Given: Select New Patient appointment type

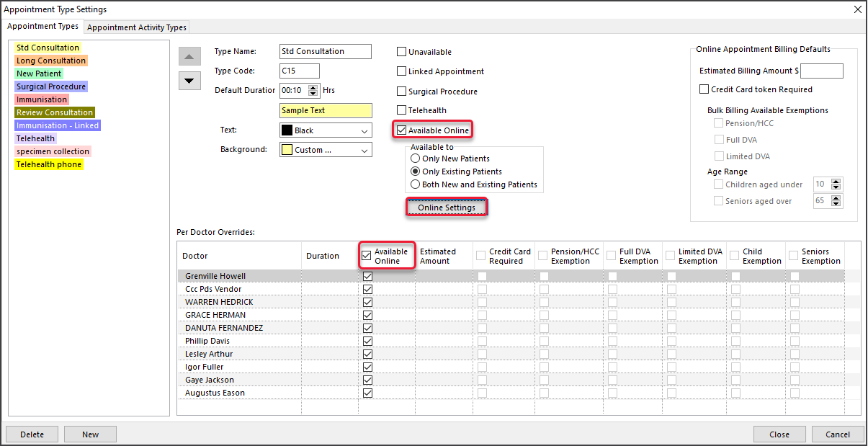Looking at the screenshot, I should pyautogui.click(x=39, y=73).
